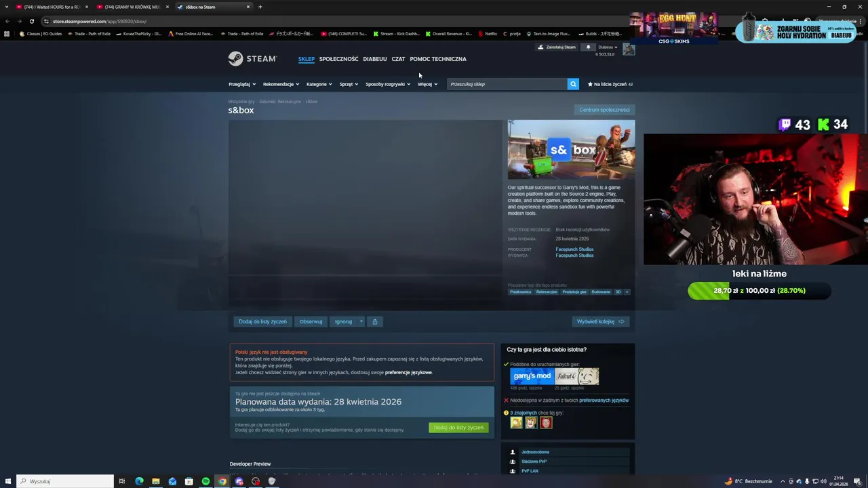This screenshot has height=488, width=868.
Task: Click the share icon button
Action: pyautogui.click(x=375, y=321)
